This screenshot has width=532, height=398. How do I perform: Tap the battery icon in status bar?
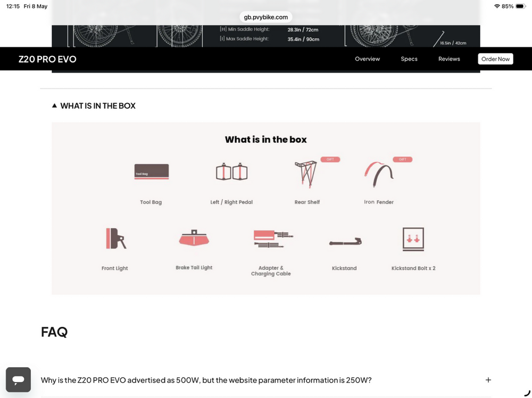point(521,6)
